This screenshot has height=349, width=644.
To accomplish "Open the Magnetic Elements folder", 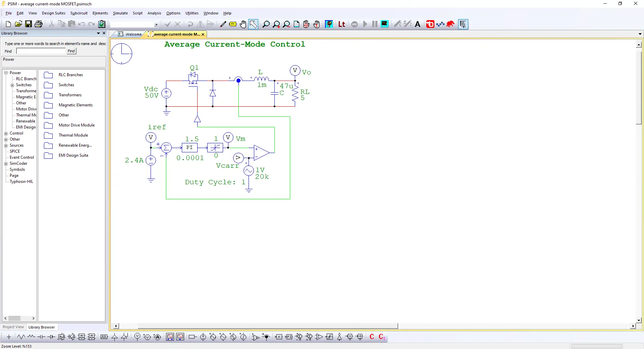I will click(75, 105).
